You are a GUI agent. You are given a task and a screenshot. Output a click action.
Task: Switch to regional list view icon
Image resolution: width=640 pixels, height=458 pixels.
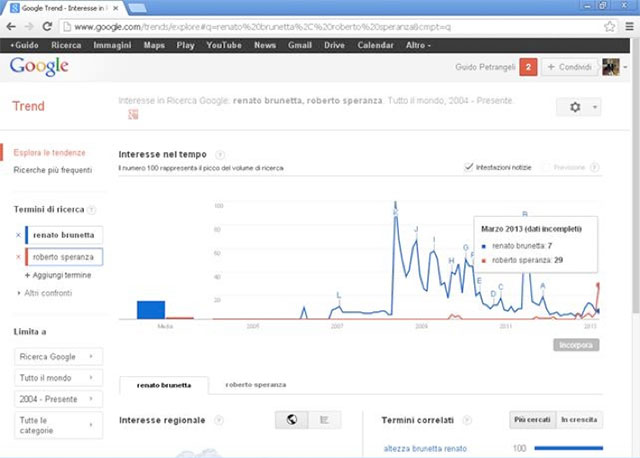tap(324, 420)
